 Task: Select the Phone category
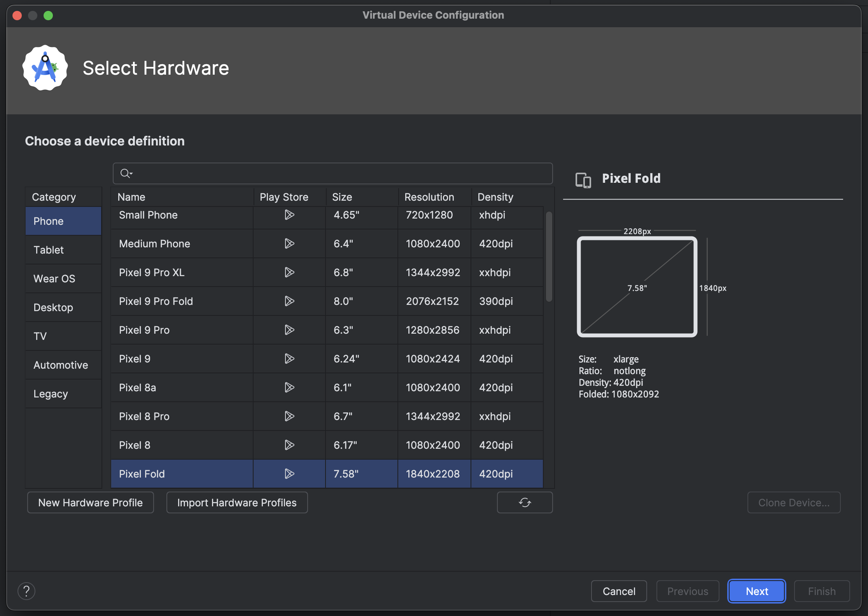63,221
